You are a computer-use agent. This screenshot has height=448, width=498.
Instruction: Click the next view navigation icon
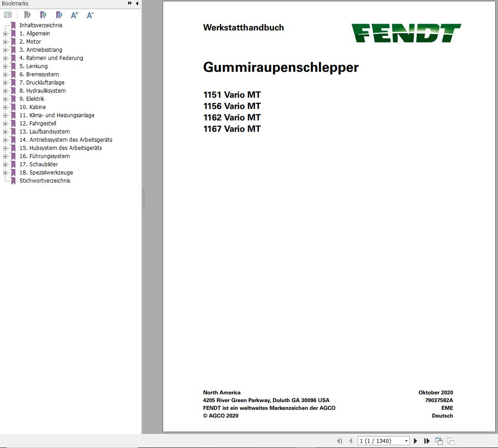tap(450, 441)
